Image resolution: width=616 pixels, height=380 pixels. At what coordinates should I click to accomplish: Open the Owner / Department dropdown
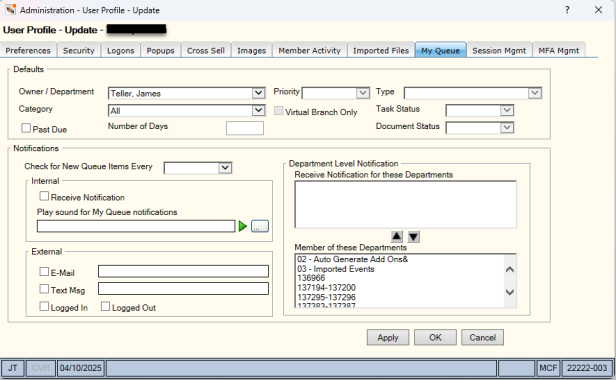click(258, 93)
